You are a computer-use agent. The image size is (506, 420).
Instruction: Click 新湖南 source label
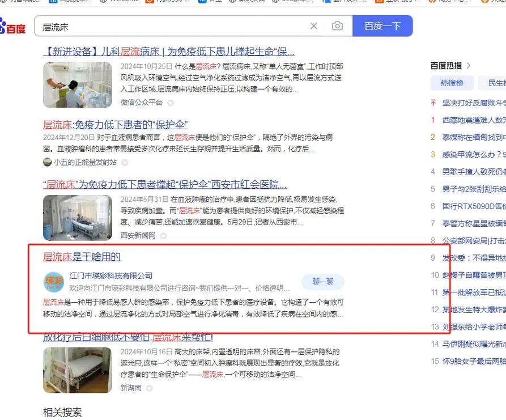coord(131,388)
